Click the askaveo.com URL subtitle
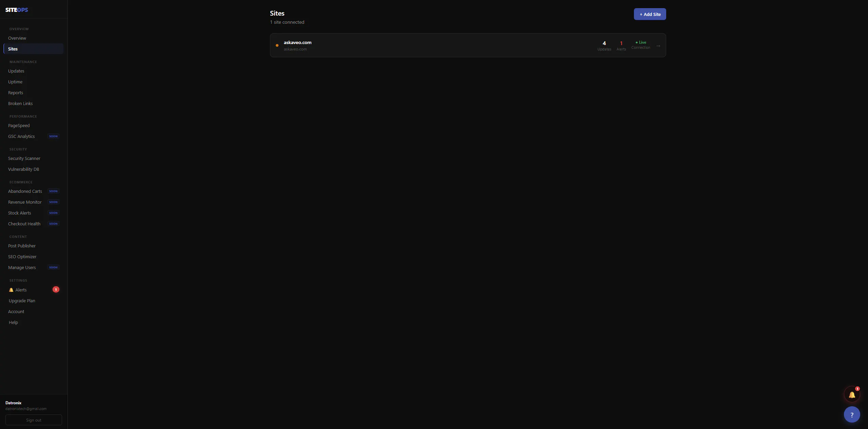 (x=295, y=49)
